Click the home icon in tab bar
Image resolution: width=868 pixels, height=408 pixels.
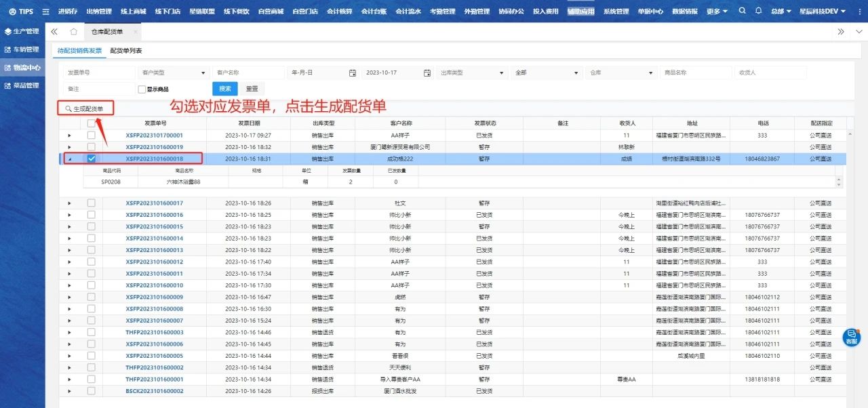pyautogui.click(x=73, y=32)
